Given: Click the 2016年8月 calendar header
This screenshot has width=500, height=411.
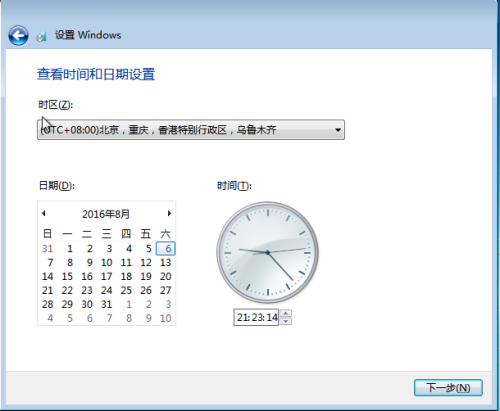Looking at the screenshot, I should [106, 214].
